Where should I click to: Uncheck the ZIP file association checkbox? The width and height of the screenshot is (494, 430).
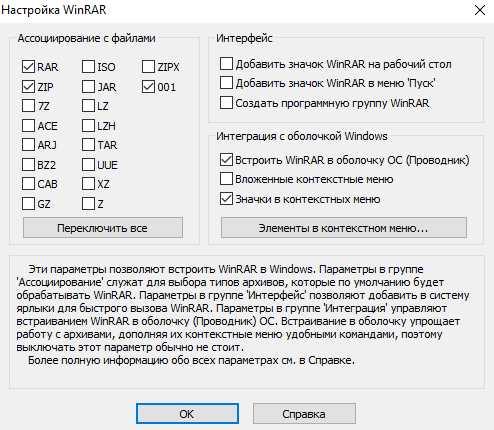(28, 87)
